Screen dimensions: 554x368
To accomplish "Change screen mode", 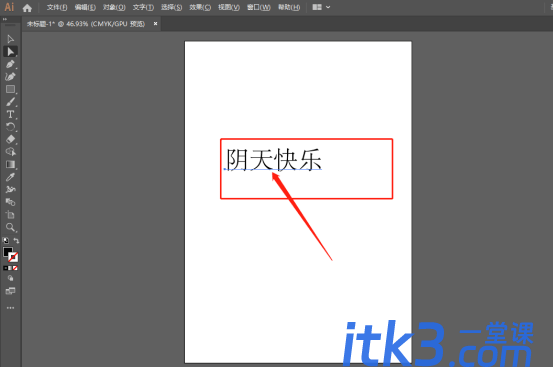I will click(x=10, y=291).
